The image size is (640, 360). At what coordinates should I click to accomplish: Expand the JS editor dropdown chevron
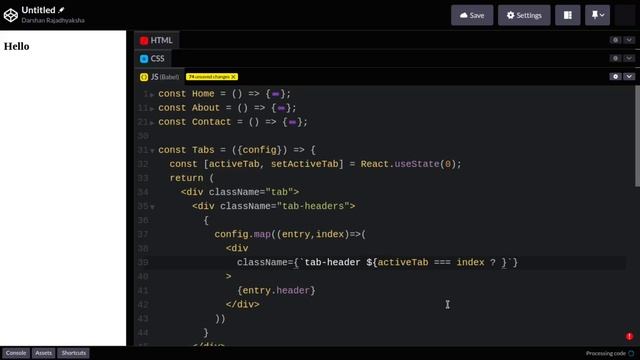(629, 76)
